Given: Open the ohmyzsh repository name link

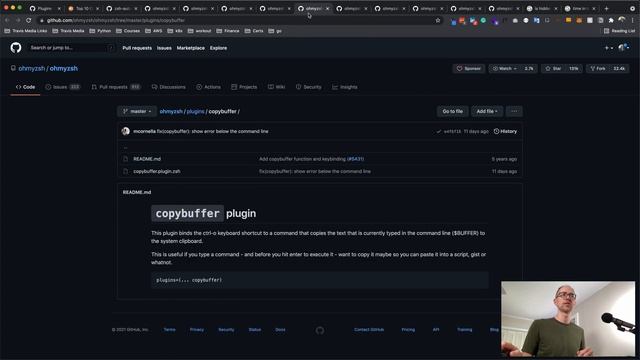Looking at the screenshot, I should pyautogui.click(x=64, y=69).
